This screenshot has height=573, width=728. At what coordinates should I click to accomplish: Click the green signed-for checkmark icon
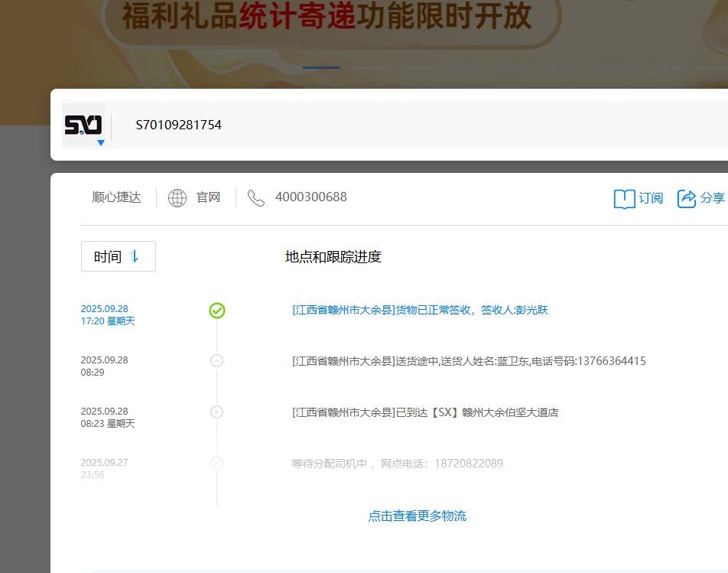[x=217, y=311]
